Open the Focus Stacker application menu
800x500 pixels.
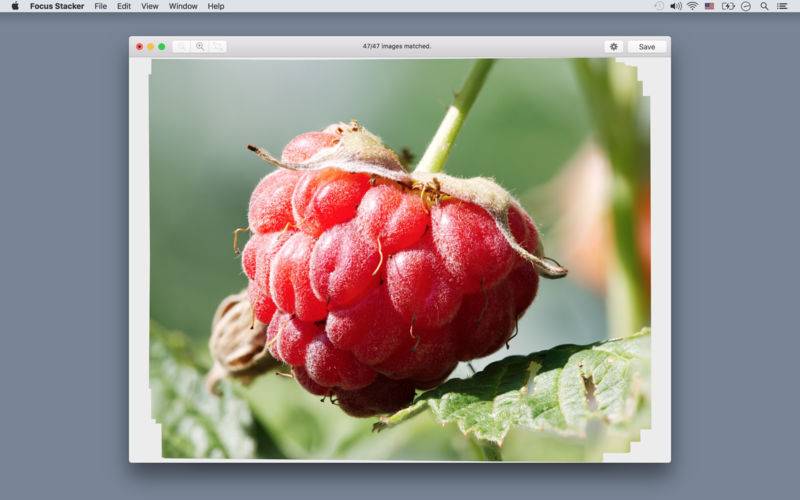pos(57,6)
